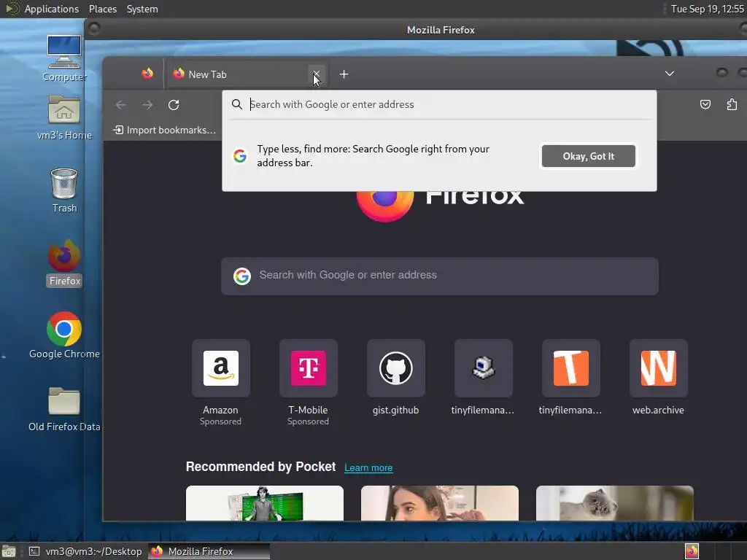Dismiss tip with Okay, Got It
Image resolution: width=747 pixels, height=560 pixels.
coord(589,156)
